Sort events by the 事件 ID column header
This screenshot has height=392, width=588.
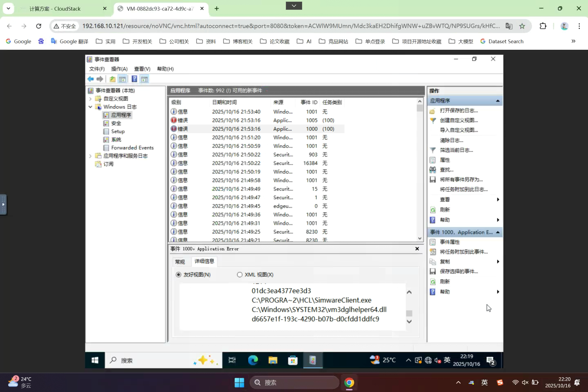309,102
